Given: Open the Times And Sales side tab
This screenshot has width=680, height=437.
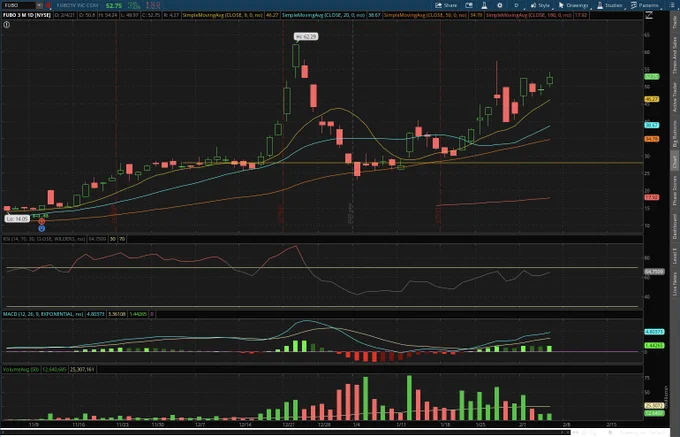Looking at the screenshot, I should pos(674,55).
